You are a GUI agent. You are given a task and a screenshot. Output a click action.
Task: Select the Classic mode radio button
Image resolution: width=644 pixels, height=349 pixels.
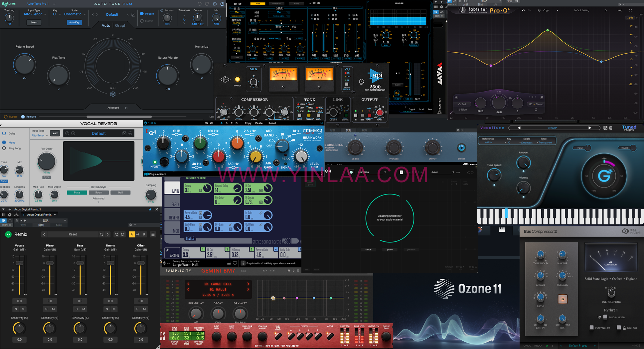point(142,21)
